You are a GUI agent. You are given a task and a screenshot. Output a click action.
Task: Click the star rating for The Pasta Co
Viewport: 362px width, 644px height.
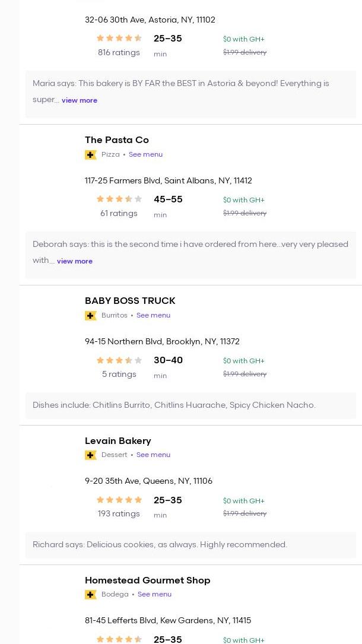[x=119, y=199]
